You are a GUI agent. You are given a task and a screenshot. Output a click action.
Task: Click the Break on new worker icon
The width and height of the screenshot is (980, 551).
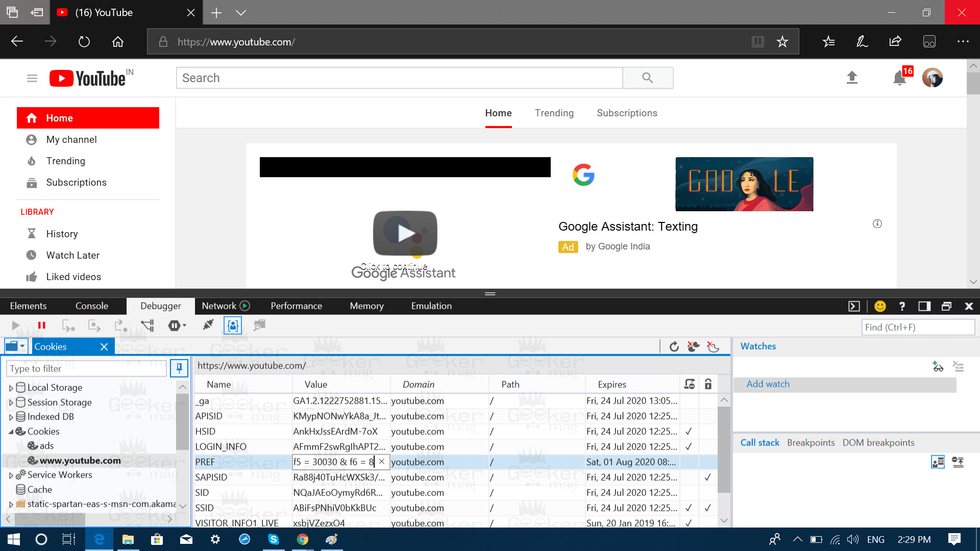click(x=148, y=325)
